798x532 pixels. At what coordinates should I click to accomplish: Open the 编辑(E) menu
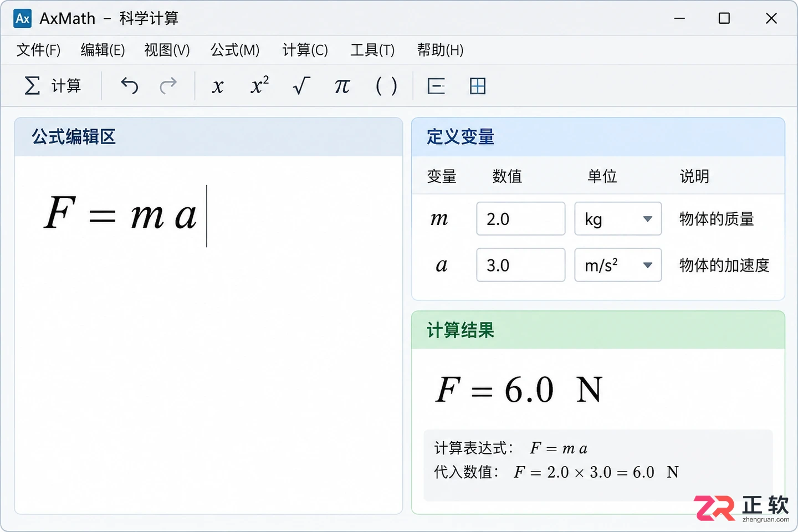[103, 50]
